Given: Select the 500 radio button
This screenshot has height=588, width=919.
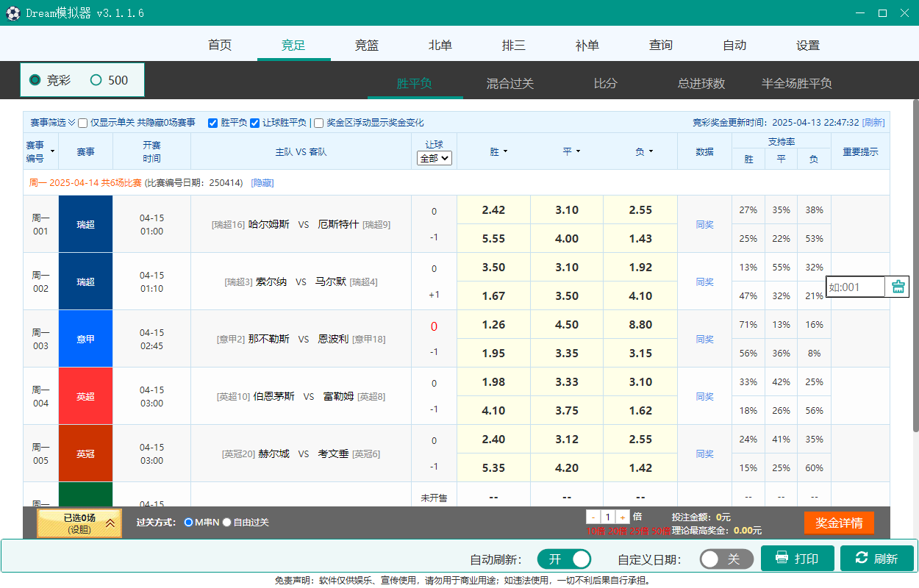Looking at the screenshot, I should (96, 80).
